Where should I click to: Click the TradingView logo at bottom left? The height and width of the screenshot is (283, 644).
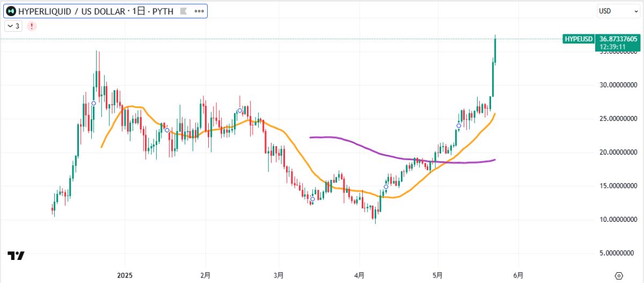click(x=16, y=256)
